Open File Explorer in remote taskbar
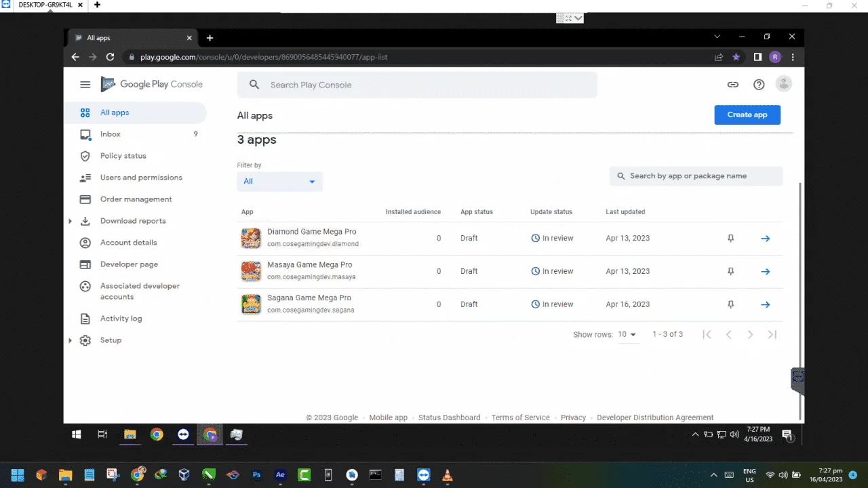This screenshot has height=488, width=868. pos(130,434)
